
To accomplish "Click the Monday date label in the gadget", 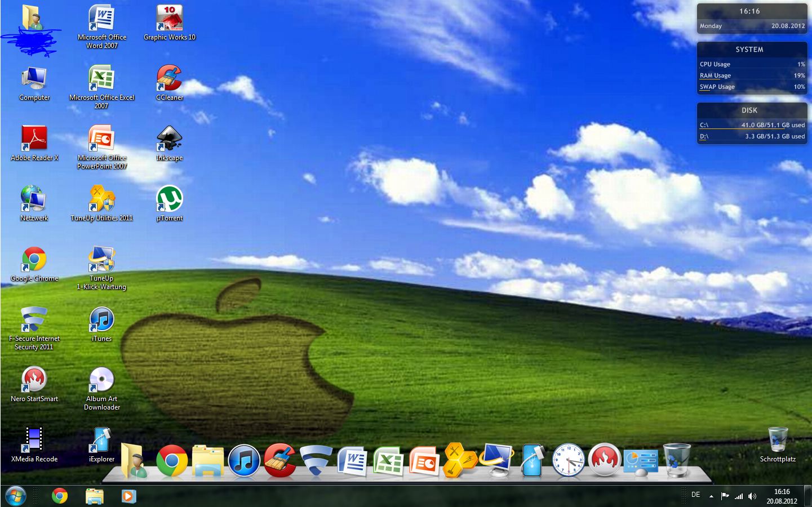I will pos(711,26).
